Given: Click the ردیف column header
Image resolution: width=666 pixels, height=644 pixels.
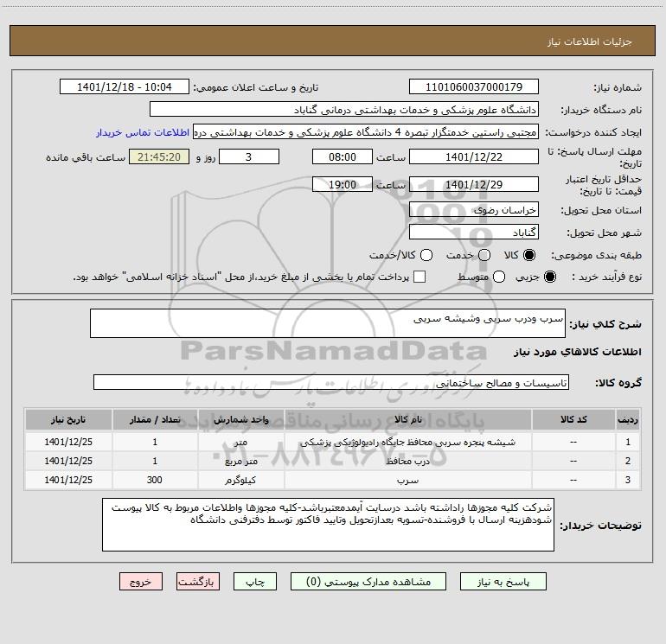Looking at the screenshot, I should (628, 419).
